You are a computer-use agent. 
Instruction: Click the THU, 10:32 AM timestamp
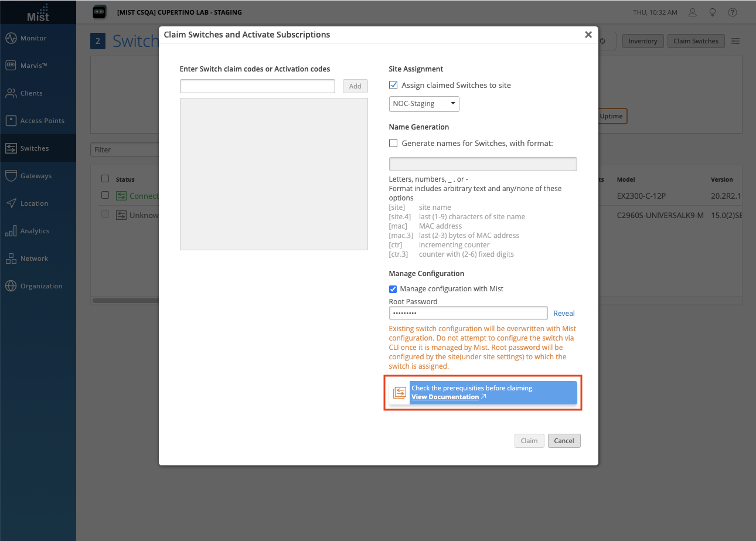(655, 12)
